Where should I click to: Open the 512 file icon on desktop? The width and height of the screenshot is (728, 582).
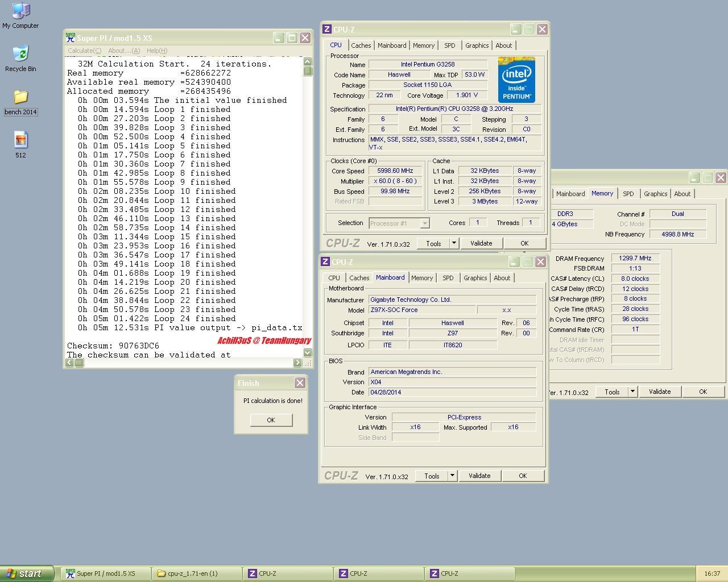click(x=20, y=140)
